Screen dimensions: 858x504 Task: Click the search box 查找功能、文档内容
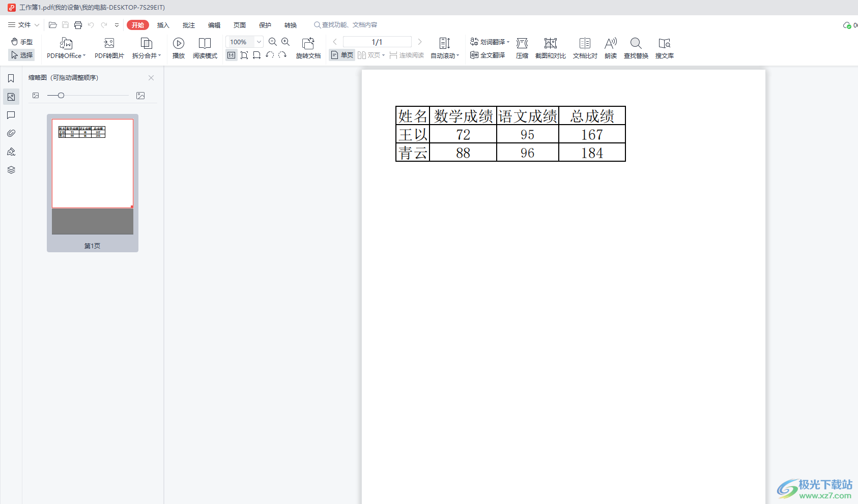(346, 25)
